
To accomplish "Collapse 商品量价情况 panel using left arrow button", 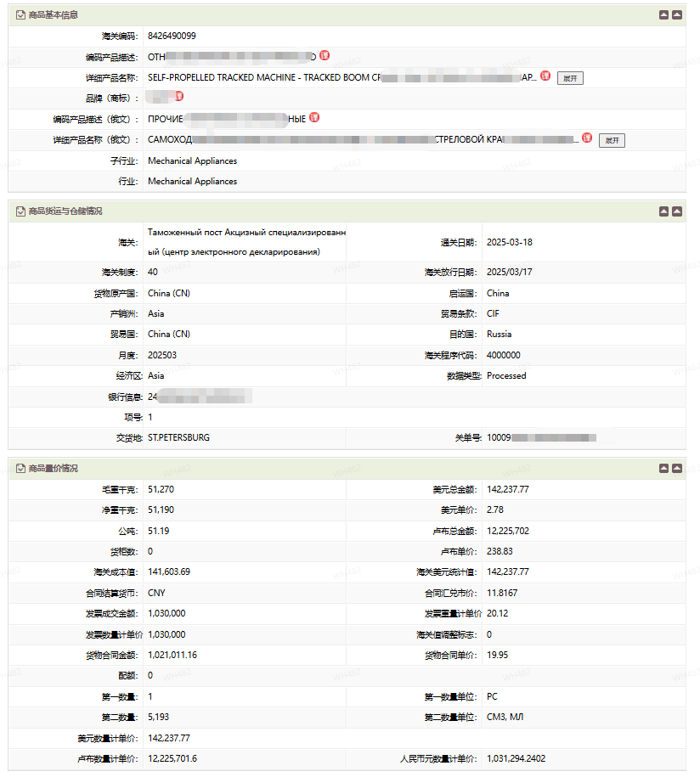I will [x=663, y=468].
